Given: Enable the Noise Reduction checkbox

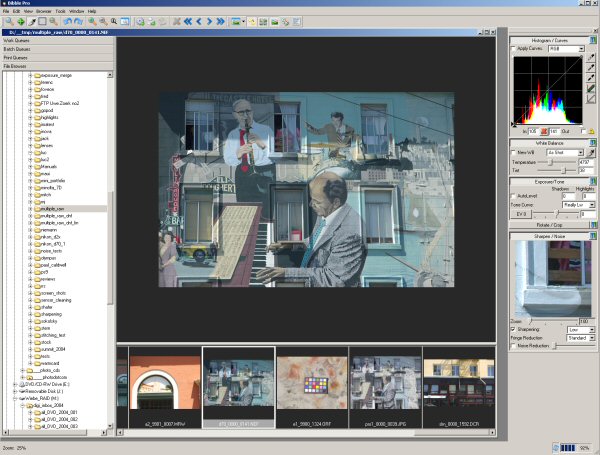Looking at the screenshot, I should pos(514,346).
